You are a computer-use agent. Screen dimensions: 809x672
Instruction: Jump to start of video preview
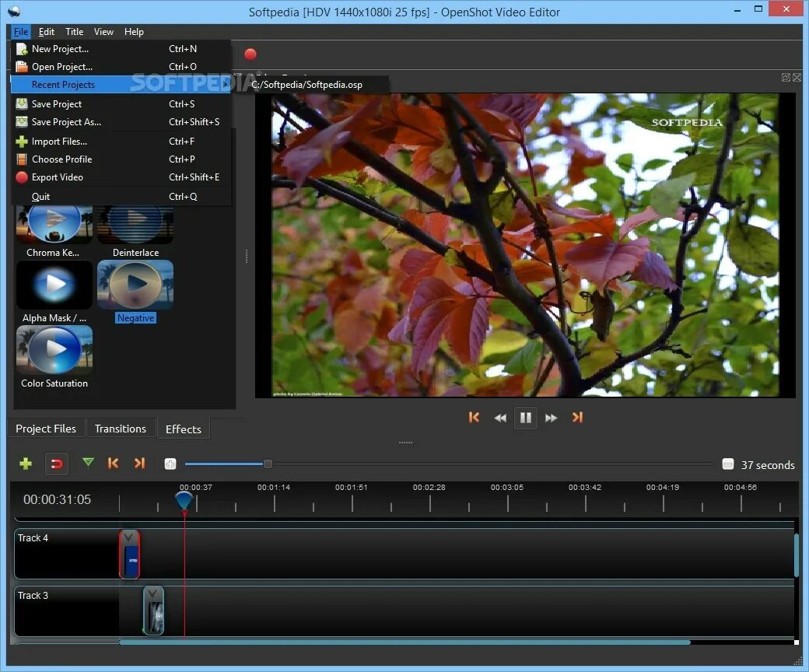[x=474, y=417]
